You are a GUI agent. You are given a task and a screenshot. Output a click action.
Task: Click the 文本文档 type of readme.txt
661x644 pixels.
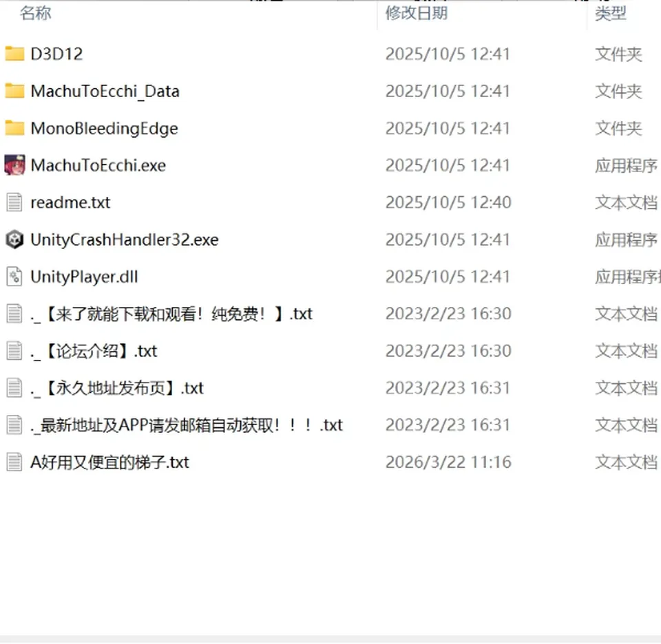point(626,202)
